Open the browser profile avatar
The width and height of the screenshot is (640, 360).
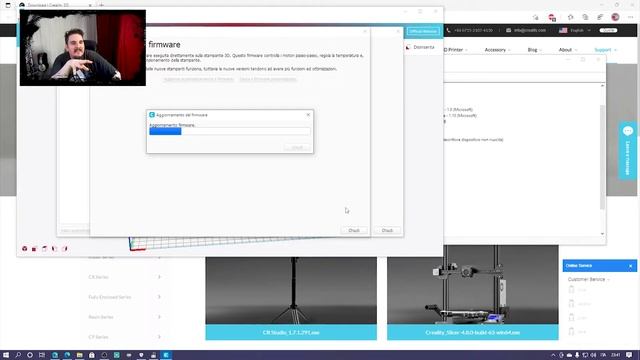pos(615,17)
